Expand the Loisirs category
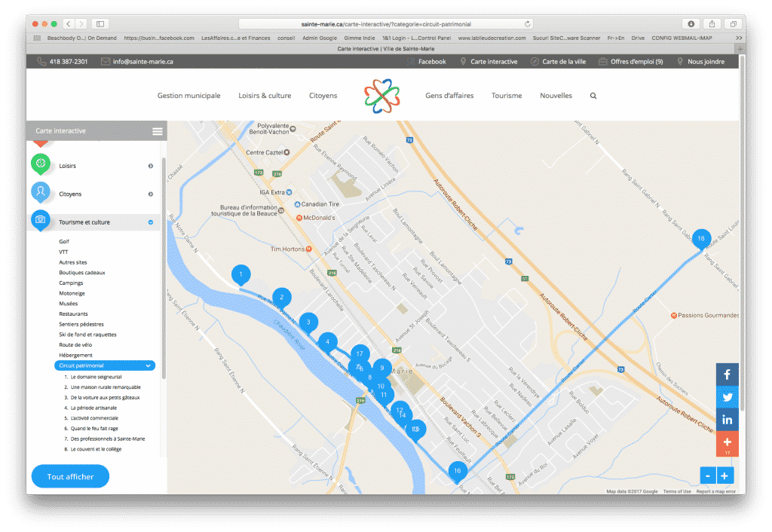 pos(150,166)
